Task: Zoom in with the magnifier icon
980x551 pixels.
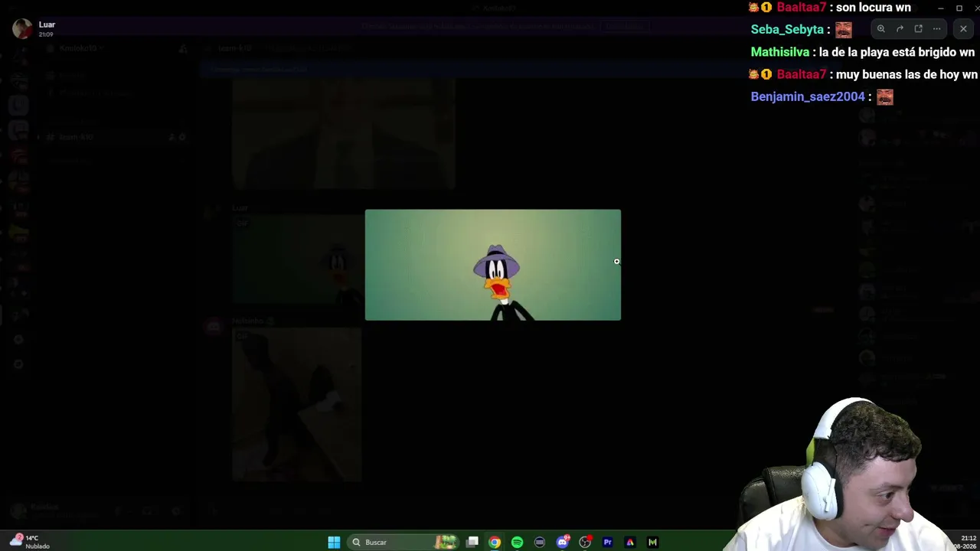Action: click(881, 29)
